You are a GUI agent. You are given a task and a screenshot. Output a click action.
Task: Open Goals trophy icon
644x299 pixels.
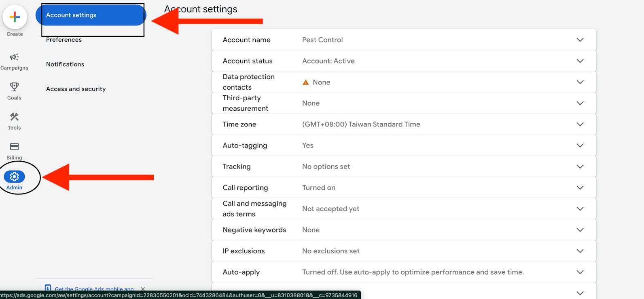tap(14, 86)
